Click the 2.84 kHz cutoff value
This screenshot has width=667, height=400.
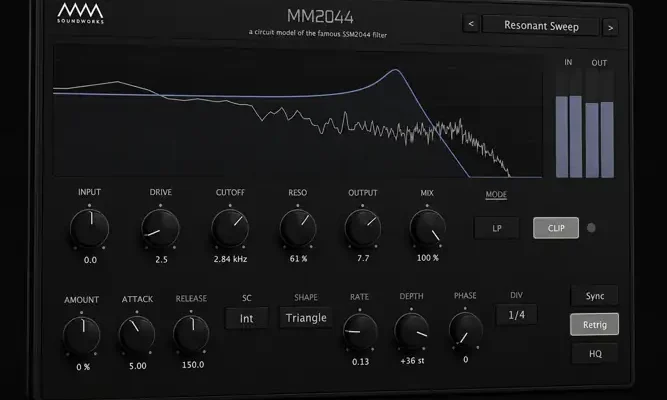(x=231, y=259)
